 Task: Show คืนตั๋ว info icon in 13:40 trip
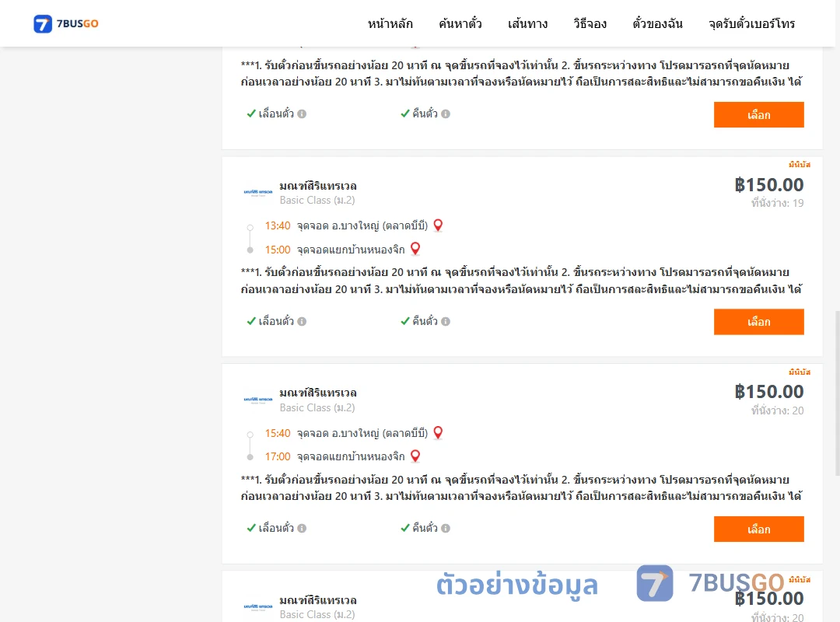[x=446, y=321]
